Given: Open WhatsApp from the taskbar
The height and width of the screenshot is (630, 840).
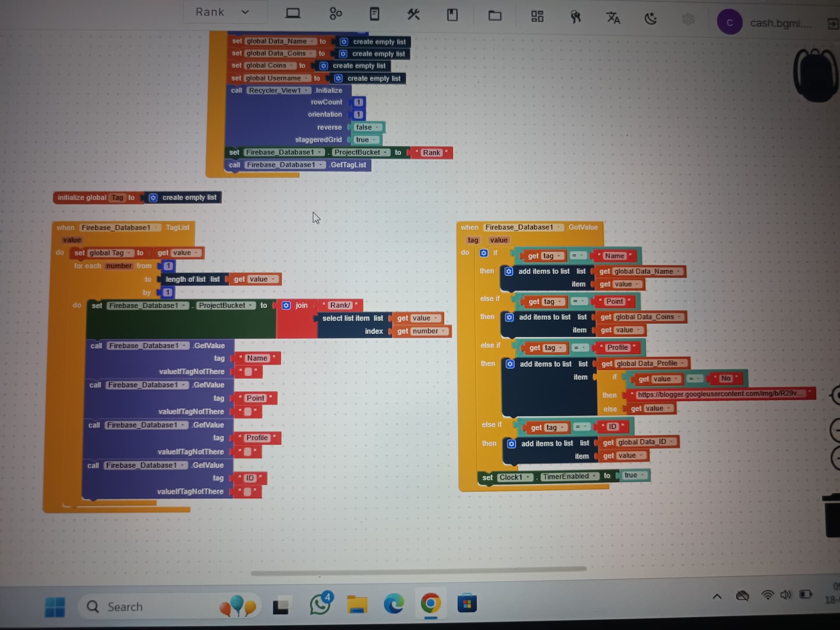Looking at the screenshot, I should click(x=320, y=605).
